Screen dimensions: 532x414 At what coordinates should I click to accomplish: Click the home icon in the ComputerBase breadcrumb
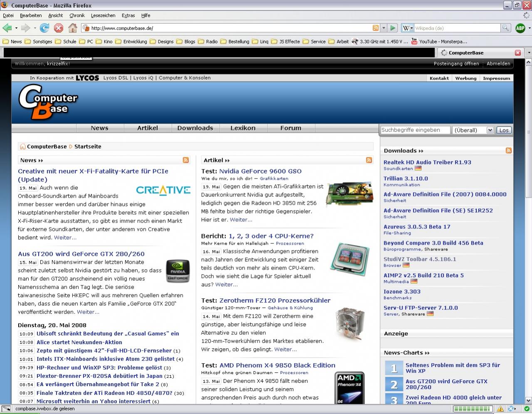point(23,146)
